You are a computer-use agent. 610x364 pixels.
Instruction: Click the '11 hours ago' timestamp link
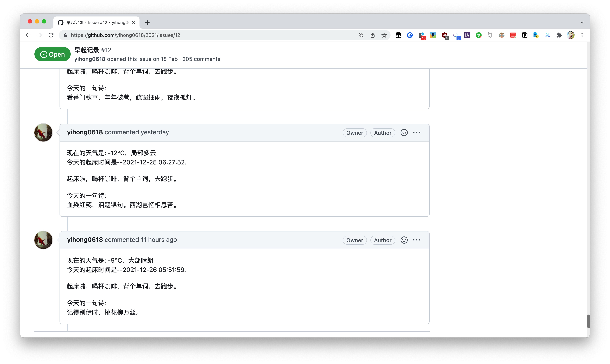[x=159, y=240]
